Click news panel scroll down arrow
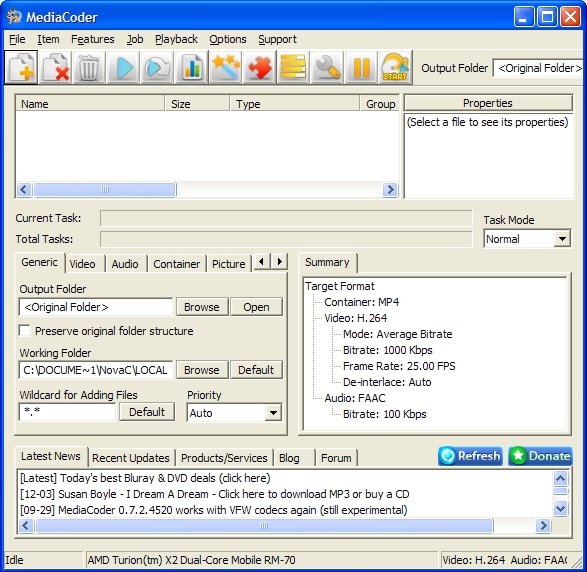The height and width of the screenshot is (572, 587). [560, 508]
